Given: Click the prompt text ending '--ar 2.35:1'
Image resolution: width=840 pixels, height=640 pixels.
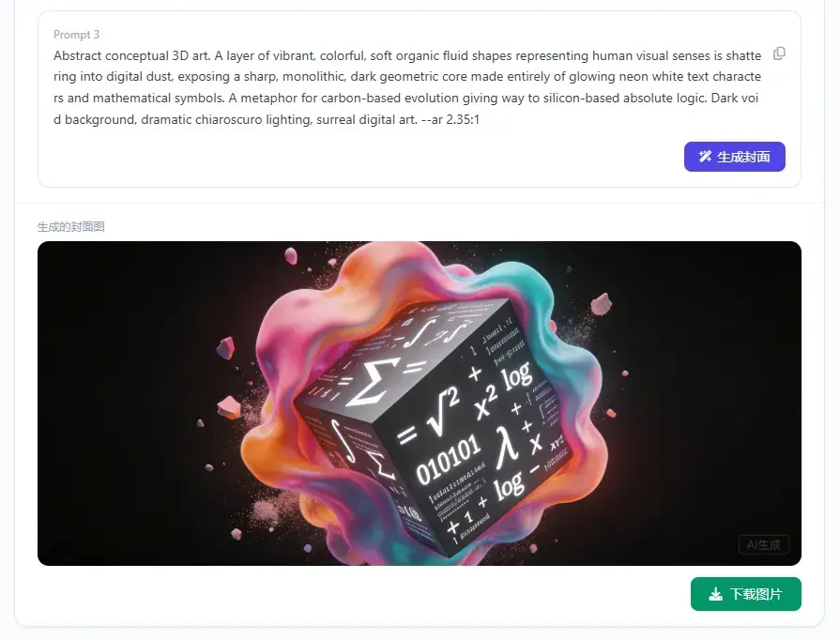Looking at the screenshot, I should [x=267, y=119].
